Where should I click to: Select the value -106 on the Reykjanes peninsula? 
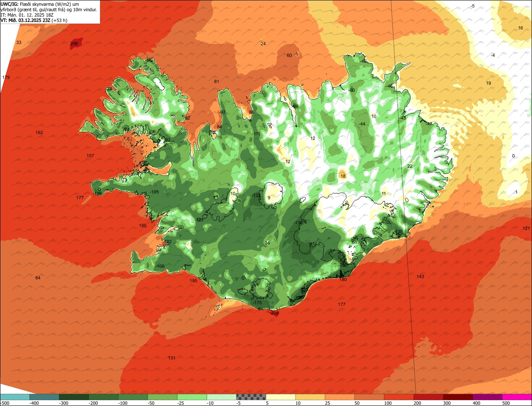(x=160, y=266)
